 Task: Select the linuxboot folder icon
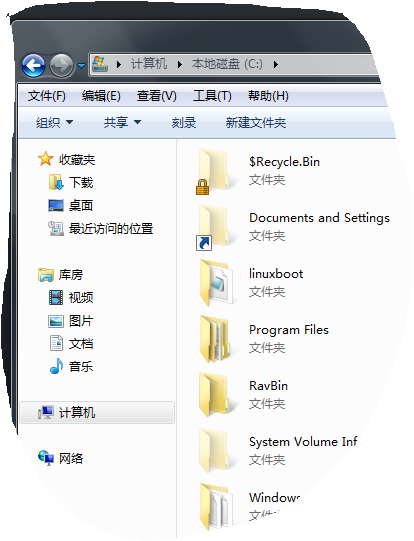pos(217,283)
